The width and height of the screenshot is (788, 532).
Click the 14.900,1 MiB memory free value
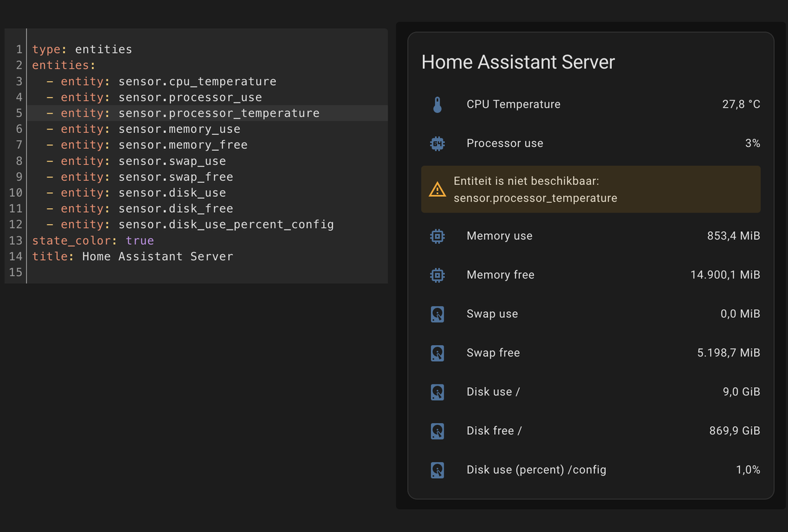tap(725, 275)
